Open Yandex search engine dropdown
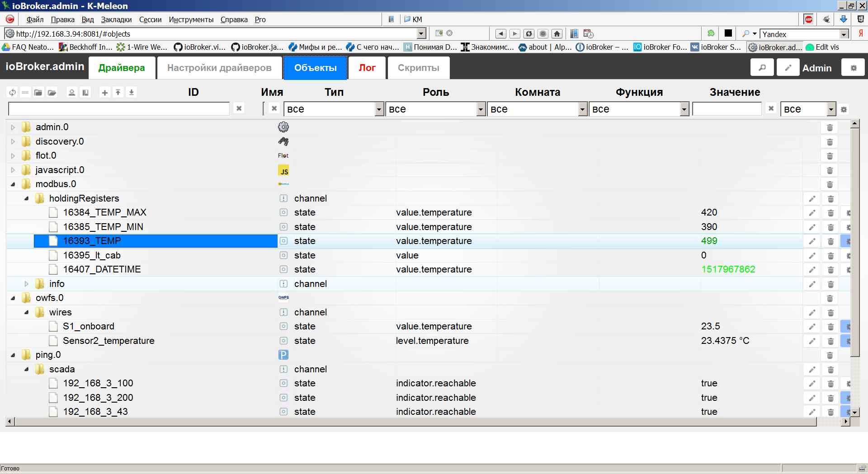This screenshot has height=474, width=868. tap(844, 34)
